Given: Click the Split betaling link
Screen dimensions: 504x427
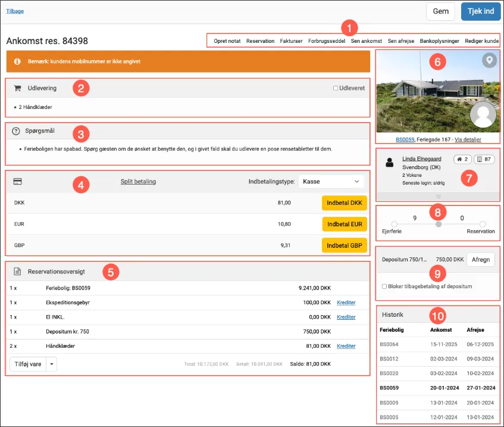Looking at the screenshot, I should 138,181.
